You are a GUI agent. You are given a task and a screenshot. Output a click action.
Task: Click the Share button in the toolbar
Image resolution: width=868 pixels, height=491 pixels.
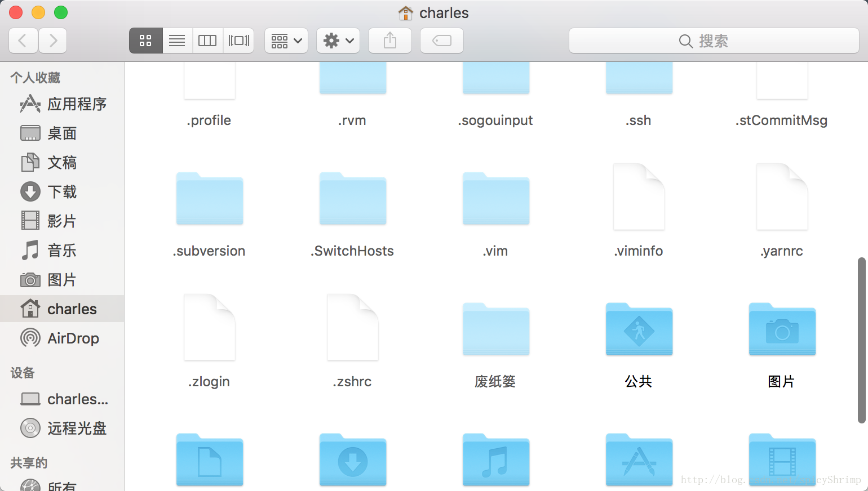(x=389, y=40)
